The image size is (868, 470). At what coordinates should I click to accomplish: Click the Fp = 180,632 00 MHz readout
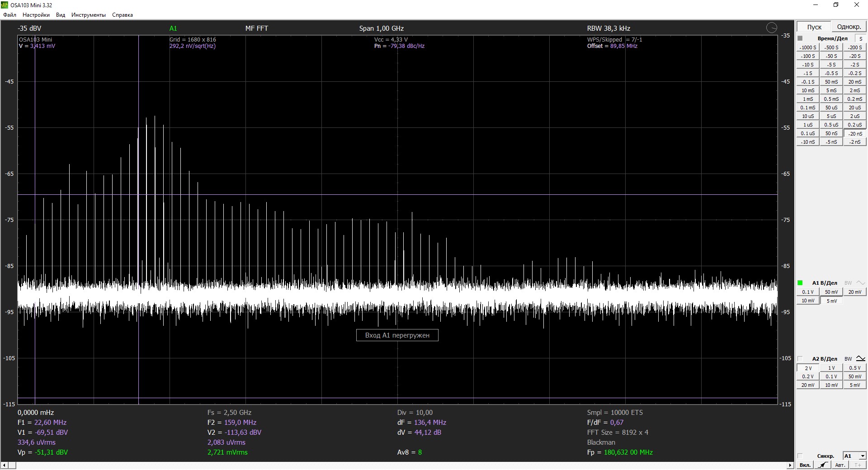click(620, 452)
